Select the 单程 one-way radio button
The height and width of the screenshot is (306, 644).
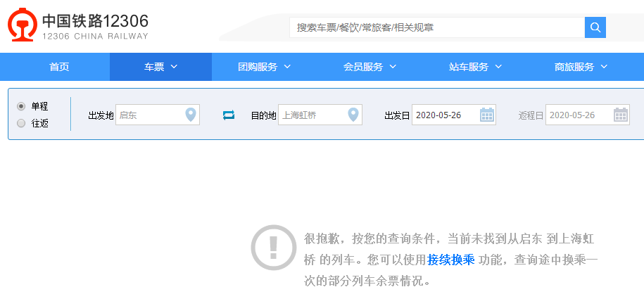click(x=21, y=106)
